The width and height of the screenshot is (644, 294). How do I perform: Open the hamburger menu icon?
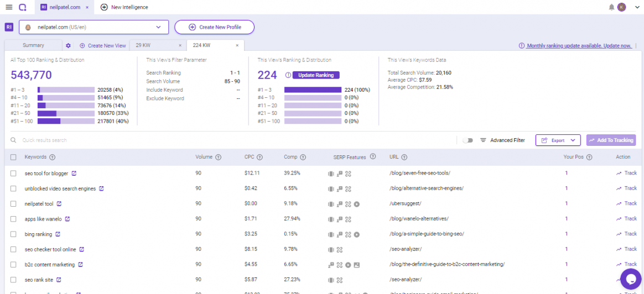pos(9,7)
